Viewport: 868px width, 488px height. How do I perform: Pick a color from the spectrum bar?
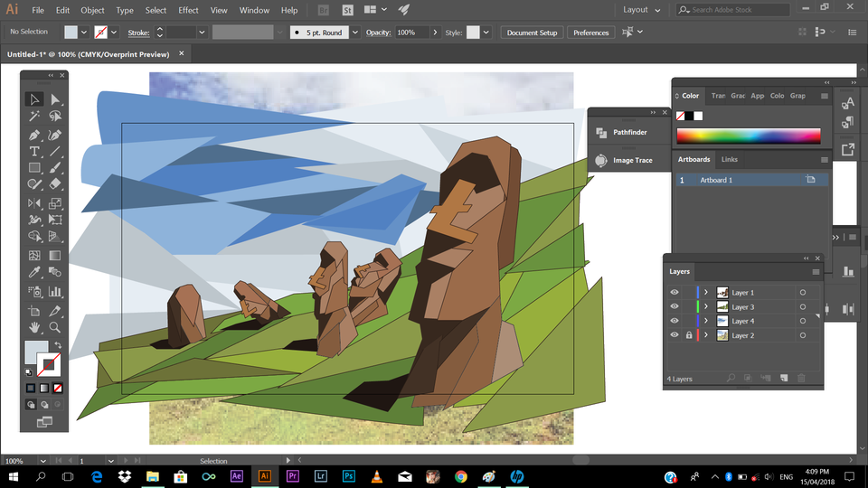click(x=748, y=136)
